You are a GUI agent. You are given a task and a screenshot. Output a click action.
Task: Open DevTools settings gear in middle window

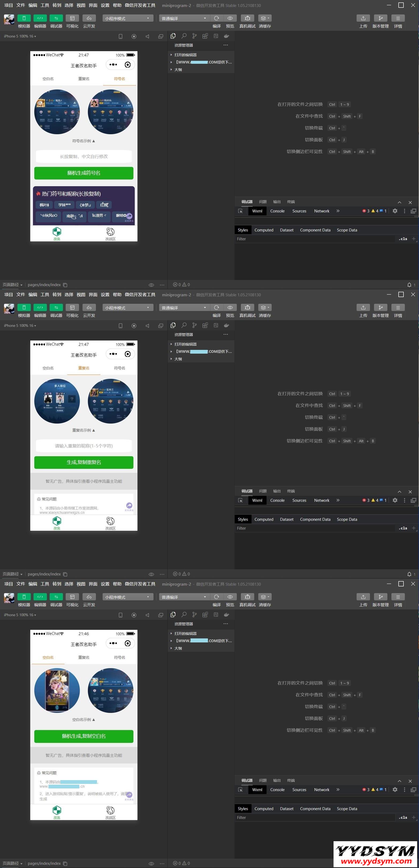coord(395,500)
